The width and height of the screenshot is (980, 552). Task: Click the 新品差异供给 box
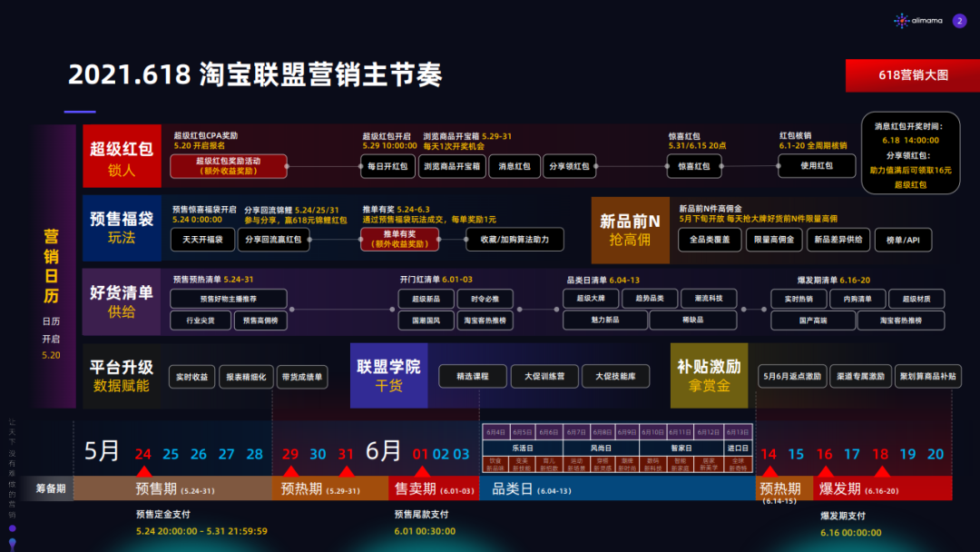coord(838,240)
